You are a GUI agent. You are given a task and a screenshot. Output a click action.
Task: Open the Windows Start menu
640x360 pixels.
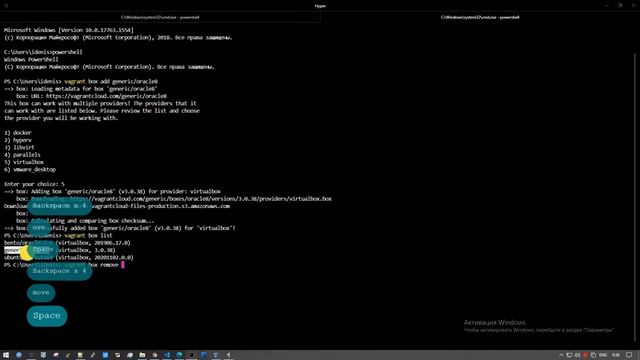pyautogui.click(x=6, y=355)
